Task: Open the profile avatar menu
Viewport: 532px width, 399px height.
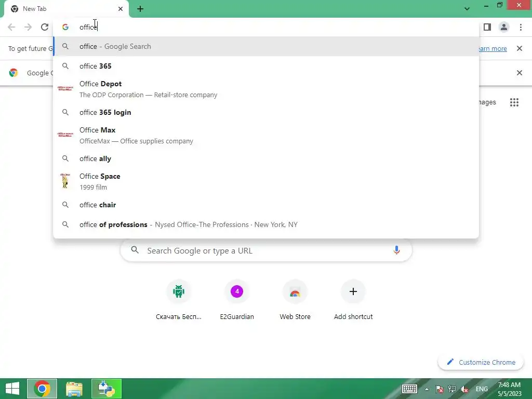Action: (504, 27)
